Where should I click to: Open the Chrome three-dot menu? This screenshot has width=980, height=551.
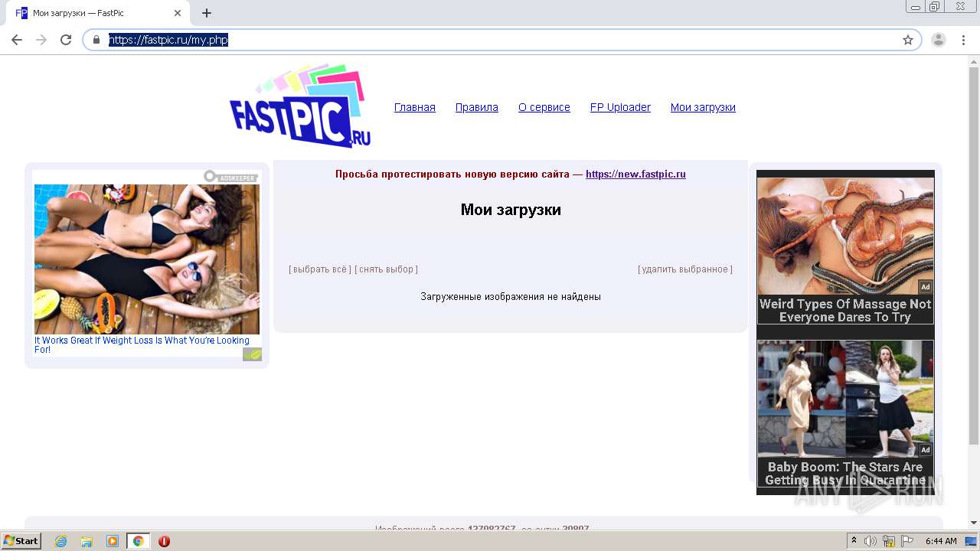click(x=963, y=40)
